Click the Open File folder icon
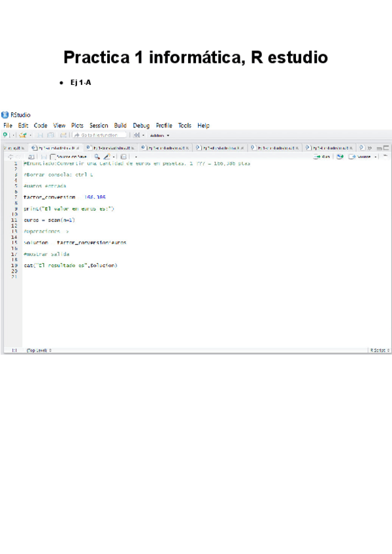This screenshot has height=554, width=392. 23,135
